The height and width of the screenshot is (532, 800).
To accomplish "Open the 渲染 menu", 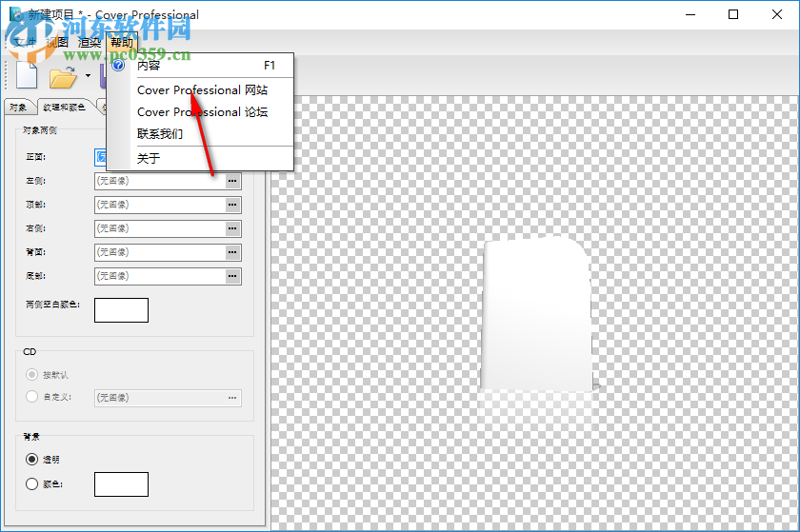I will click(90, 42).
